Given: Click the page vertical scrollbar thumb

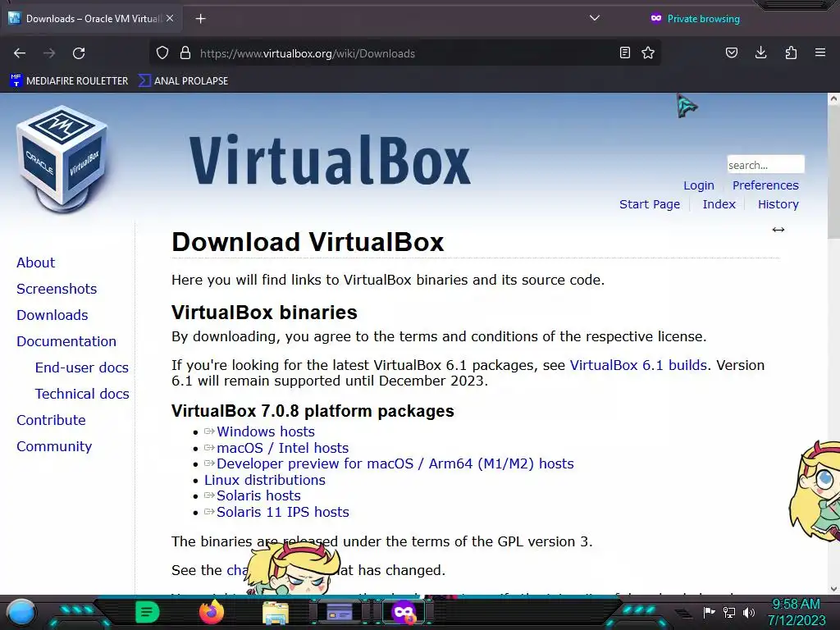Looking at the screenshot, I should coord(833,171).
